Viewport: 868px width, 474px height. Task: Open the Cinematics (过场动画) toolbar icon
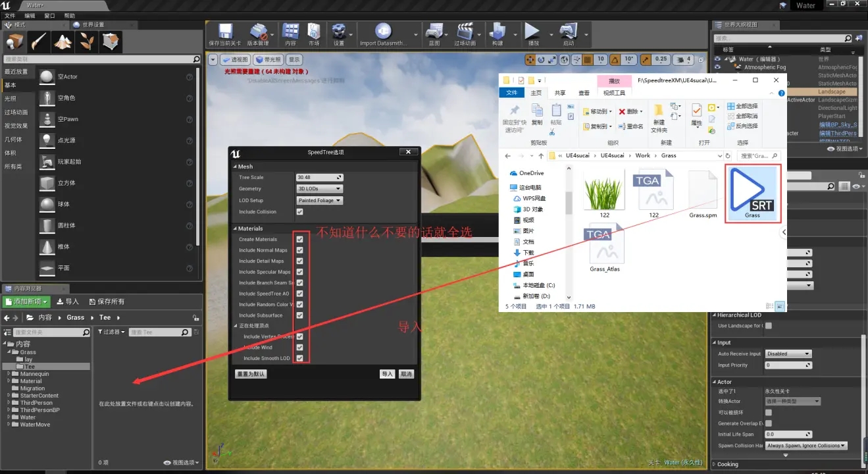[x=465, y=34]
